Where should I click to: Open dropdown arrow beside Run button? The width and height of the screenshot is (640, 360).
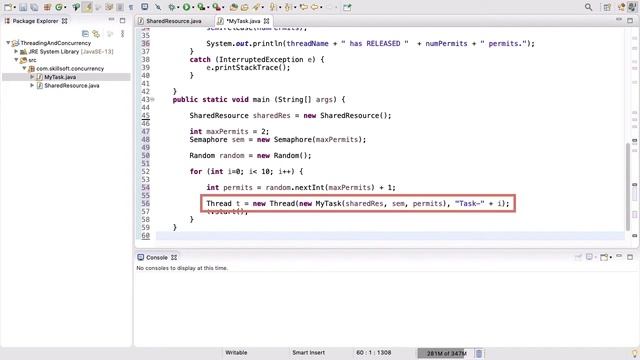click(193, 7)
